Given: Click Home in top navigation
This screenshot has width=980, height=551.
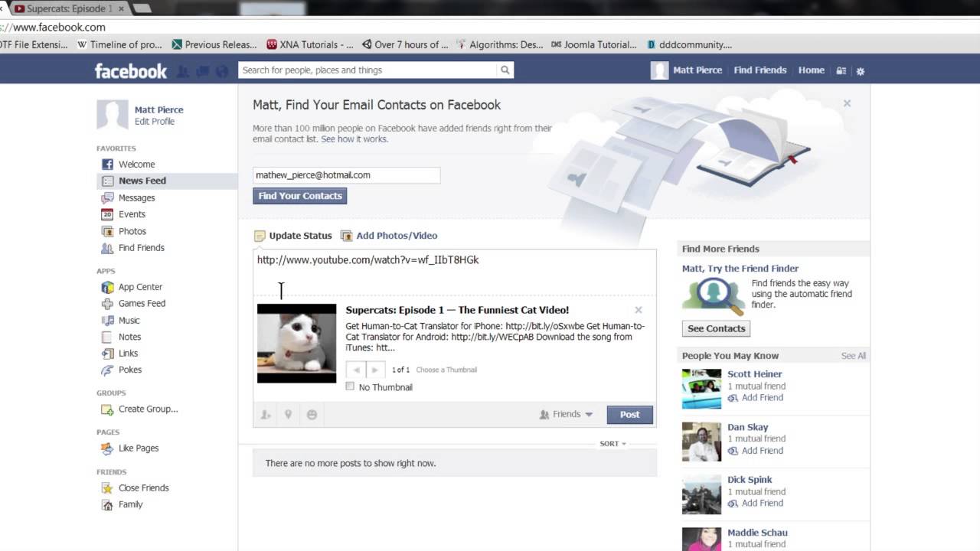Looking at the screenshot, I should tap(812, 70).
